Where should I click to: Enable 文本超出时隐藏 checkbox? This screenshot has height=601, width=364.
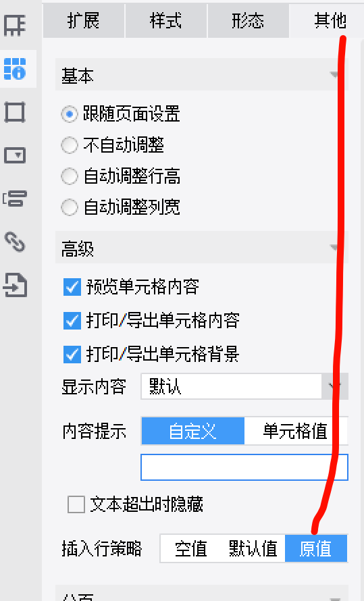click(x=76, y=504)
